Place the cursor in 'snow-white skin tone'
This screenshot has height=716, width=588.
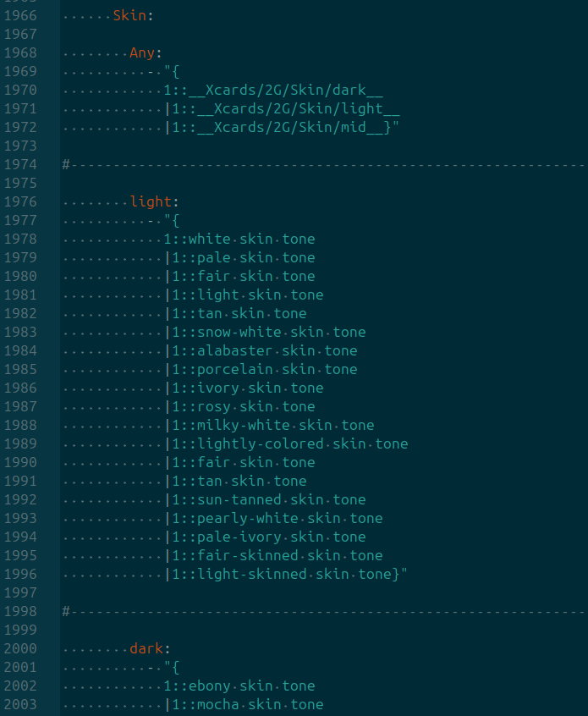(281, 333)
